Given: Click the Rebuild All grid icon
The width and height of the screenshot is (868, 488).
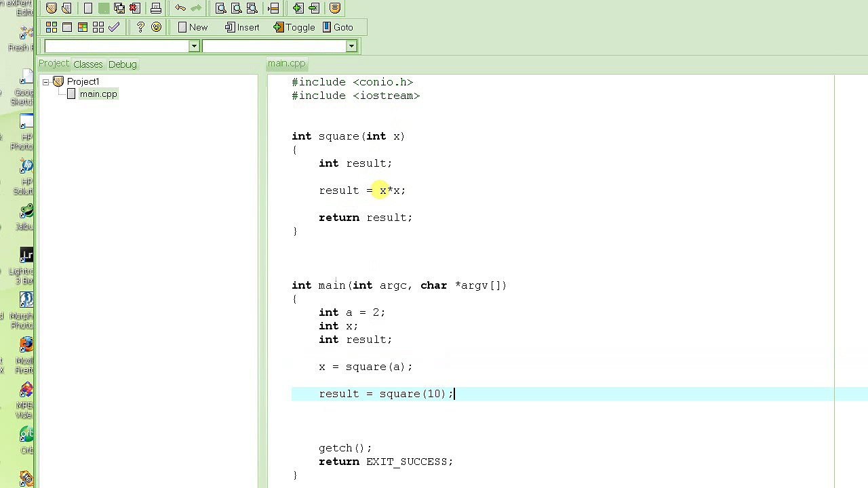Looking at the screenshot, I should click(98, 27).
